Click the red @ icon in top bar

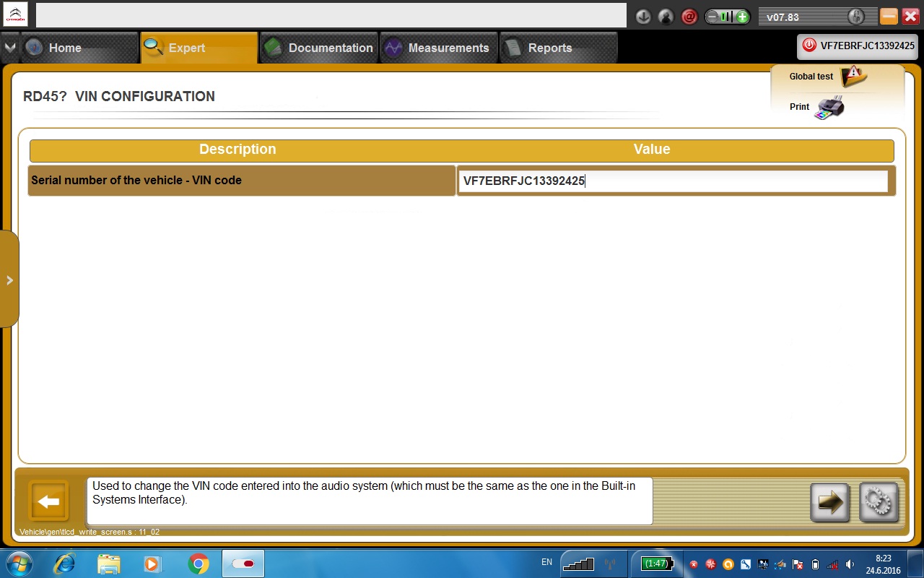(689, 17)
